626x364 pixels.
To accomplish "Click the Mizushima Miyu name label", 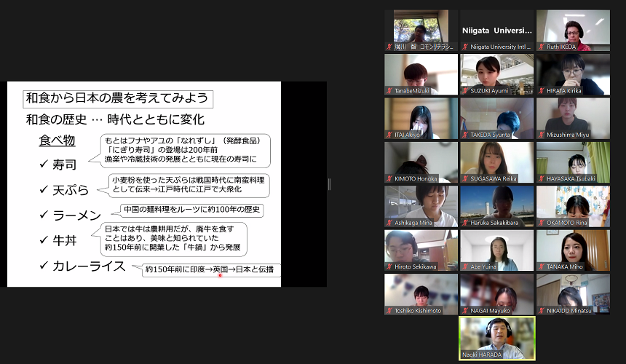I will click(570, 135).
